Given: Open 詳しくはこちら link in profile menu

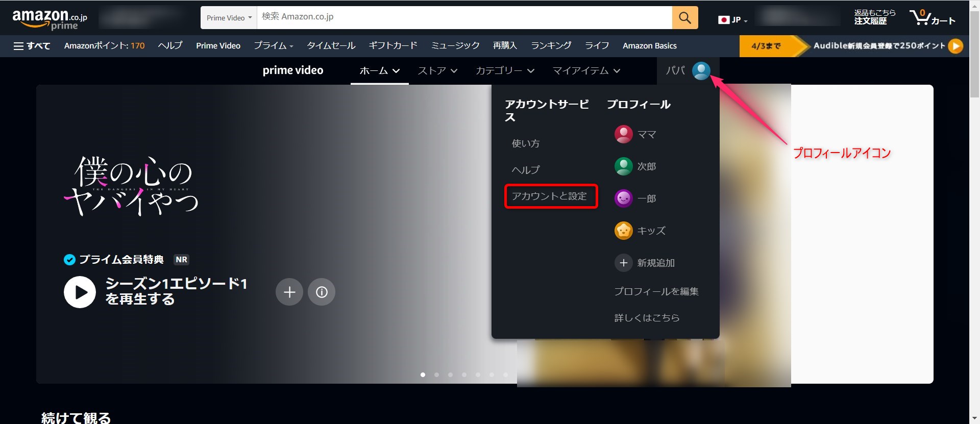Looking at the screenshot, I should coord(647,318).
